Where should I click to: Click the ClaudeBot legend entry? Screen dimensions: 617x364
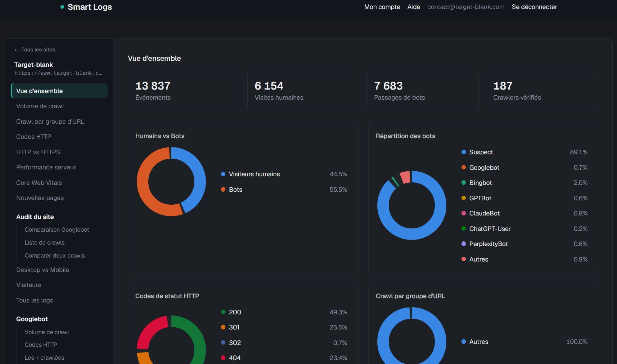[524, 213]
